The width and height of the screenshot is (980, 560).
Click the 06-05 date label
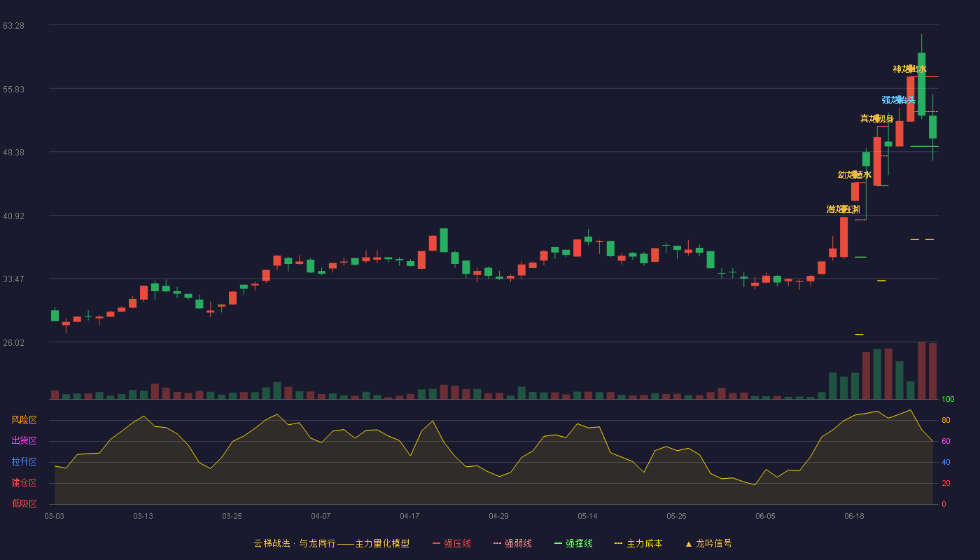pos(765,516)
